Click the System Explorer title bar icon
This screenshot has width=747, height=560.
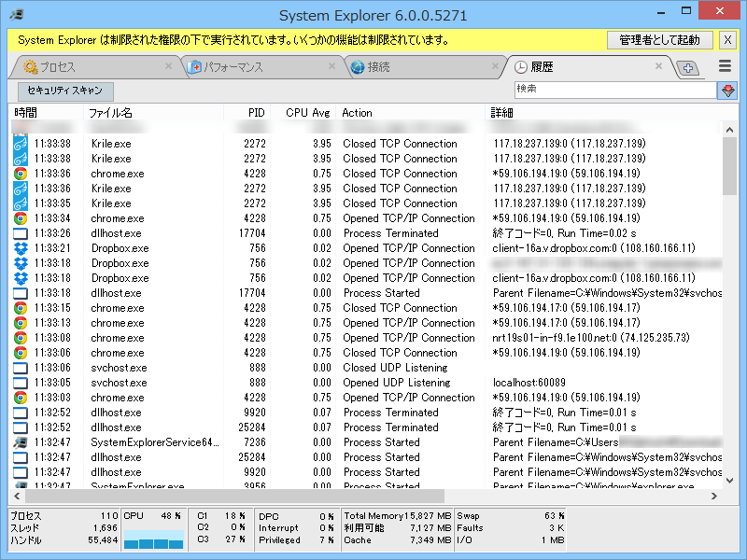17,15
